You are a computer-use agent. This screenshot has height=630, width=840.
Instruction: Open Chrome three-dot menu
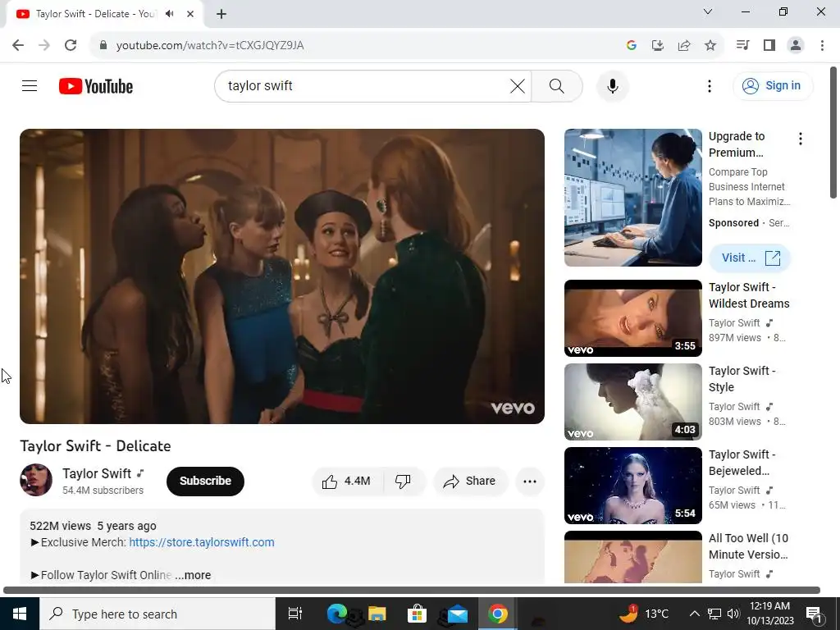822,45
